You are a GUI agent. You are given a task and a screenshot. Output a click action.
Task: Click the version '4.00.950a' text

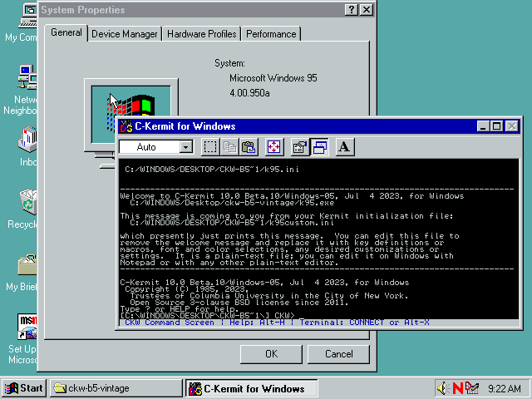249,93
